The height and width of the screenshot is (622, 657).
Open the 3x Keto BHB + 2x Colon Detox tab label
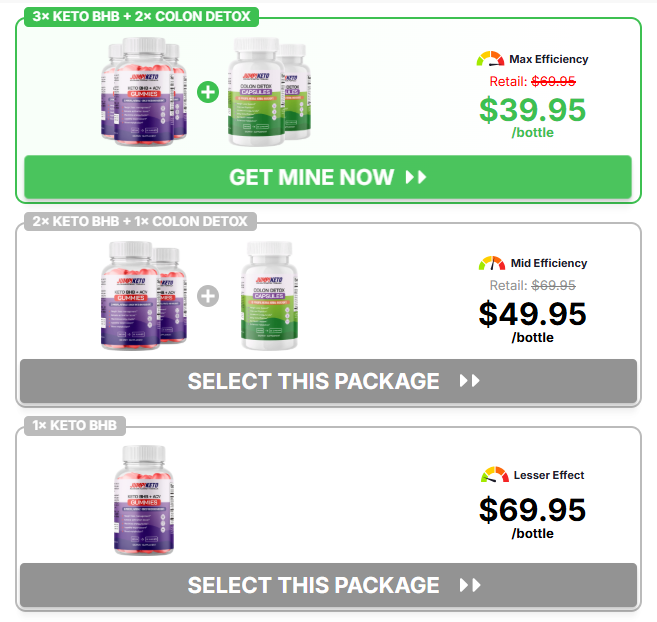tap(141, 16)
